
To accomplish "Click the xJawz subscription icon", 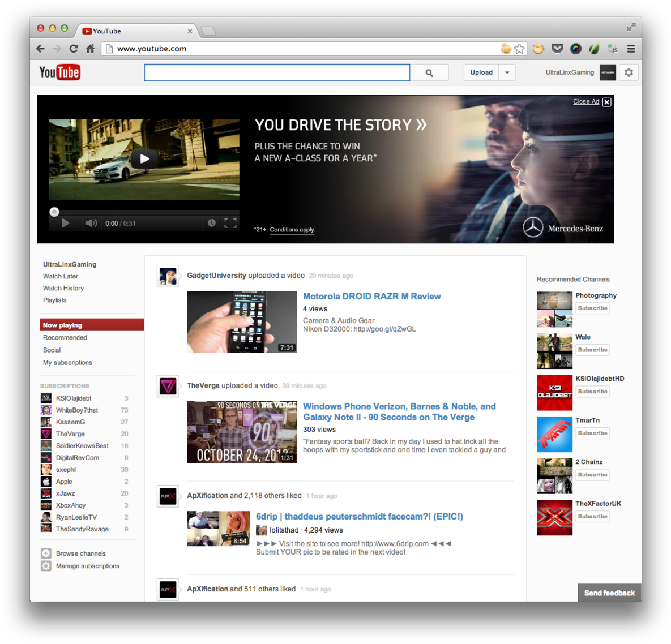I will 46,493.
